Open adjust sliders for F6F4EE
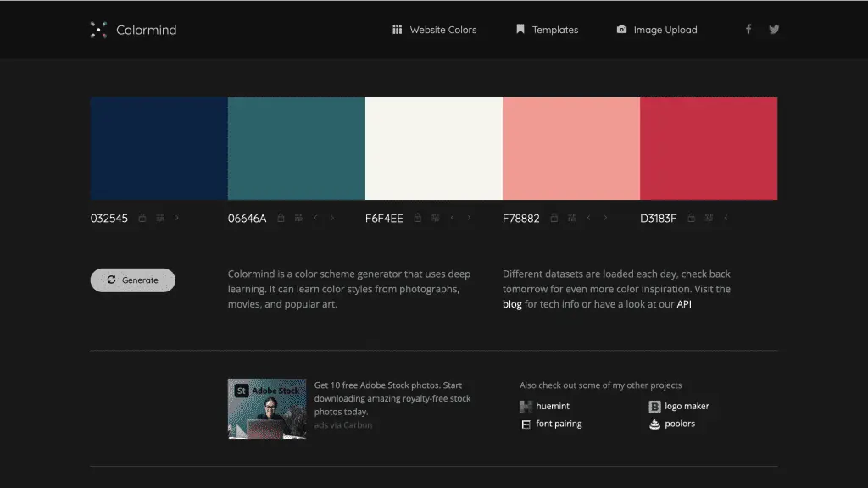The height and width of the screenshot is (488, 868). [x=435, y=218]
